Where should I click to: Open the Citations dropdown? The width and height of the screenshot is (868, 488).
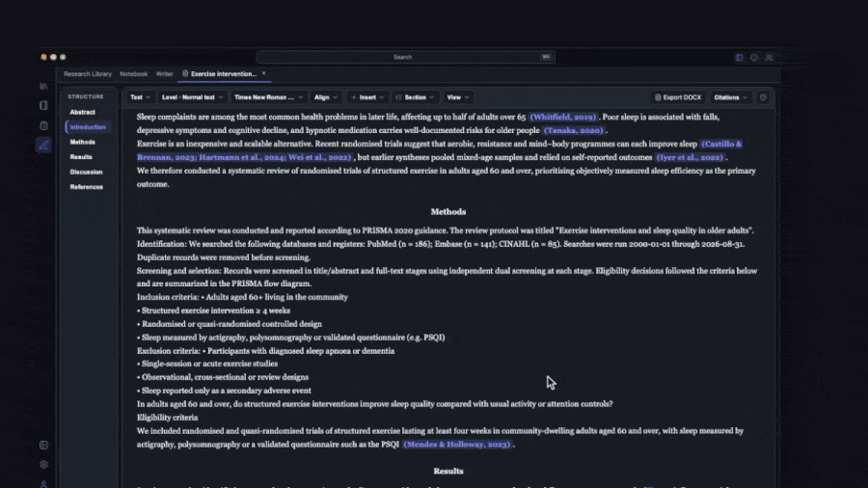pyautogui.click(x=730, y=97)
